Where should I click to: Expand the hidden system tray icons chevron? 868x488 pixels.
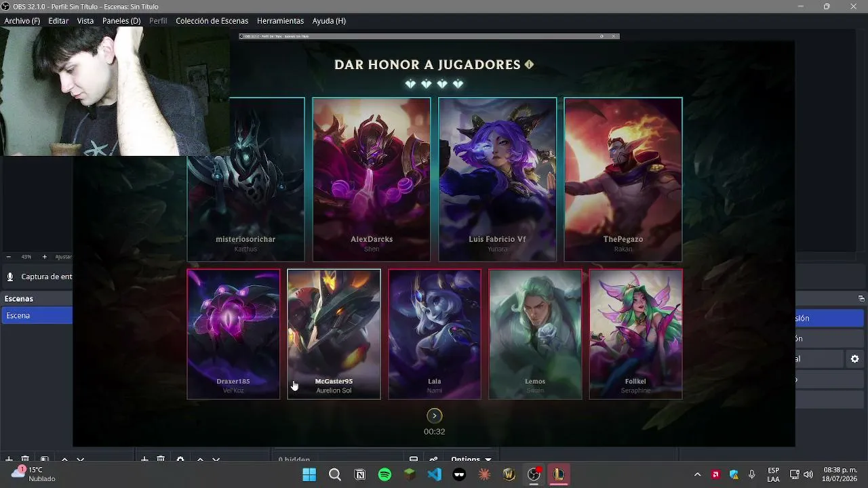pyautogui.click(x=697, y=474)
